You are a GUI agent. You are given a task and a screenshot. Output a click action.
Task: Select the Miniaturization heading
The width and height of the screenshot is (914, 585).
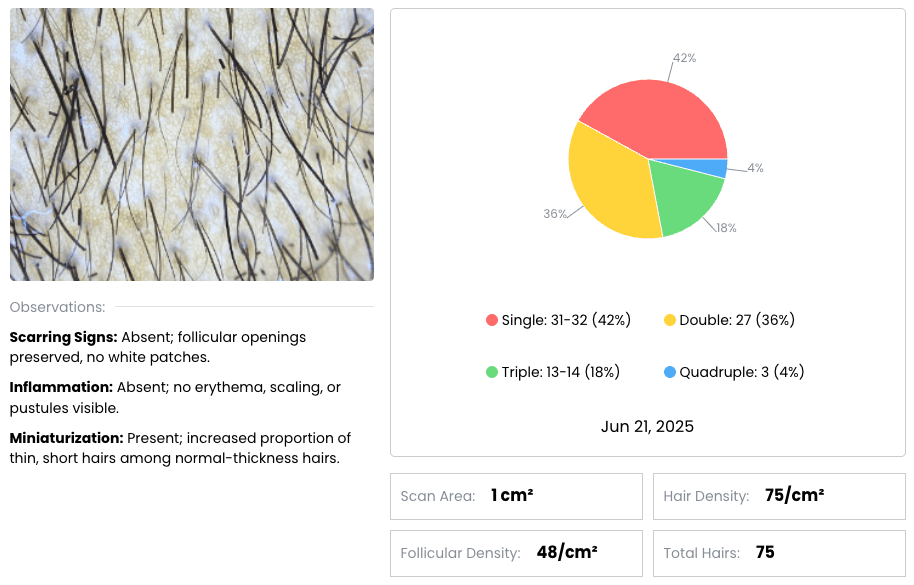[65, 438]
